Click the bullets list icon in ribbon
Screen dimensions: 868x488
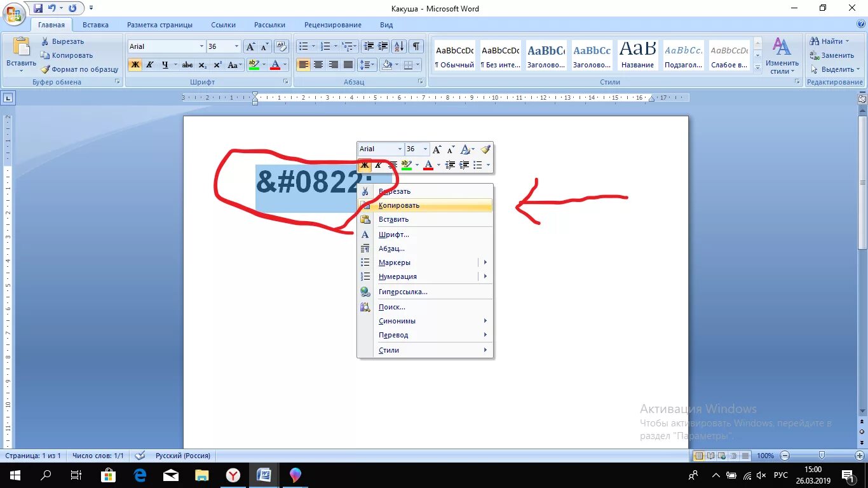(304, 46)
